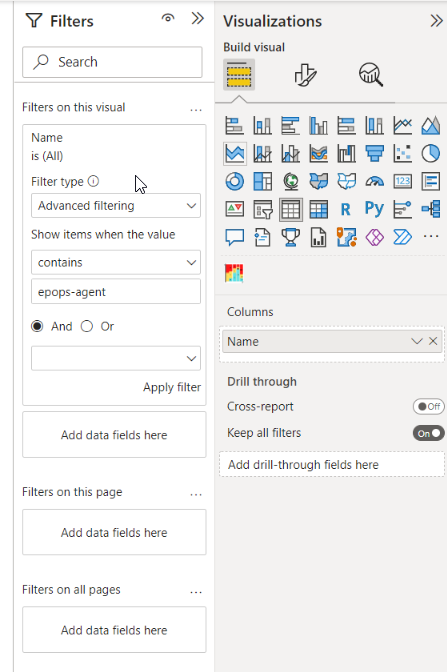
Task: Open Get more visuals ellipsis
Action: click(x=431, y=236)
